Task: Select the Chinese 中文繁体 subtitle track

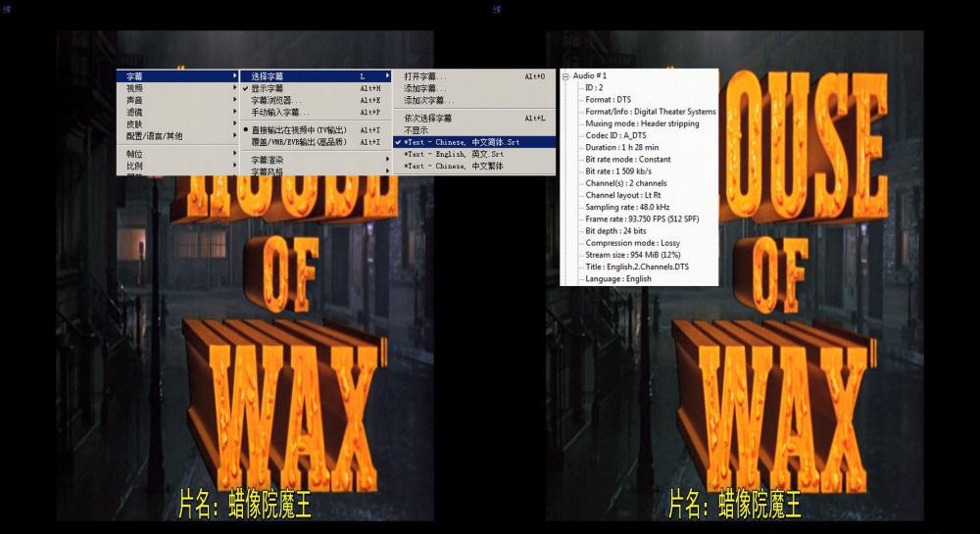Action: [x=474, y=166]
